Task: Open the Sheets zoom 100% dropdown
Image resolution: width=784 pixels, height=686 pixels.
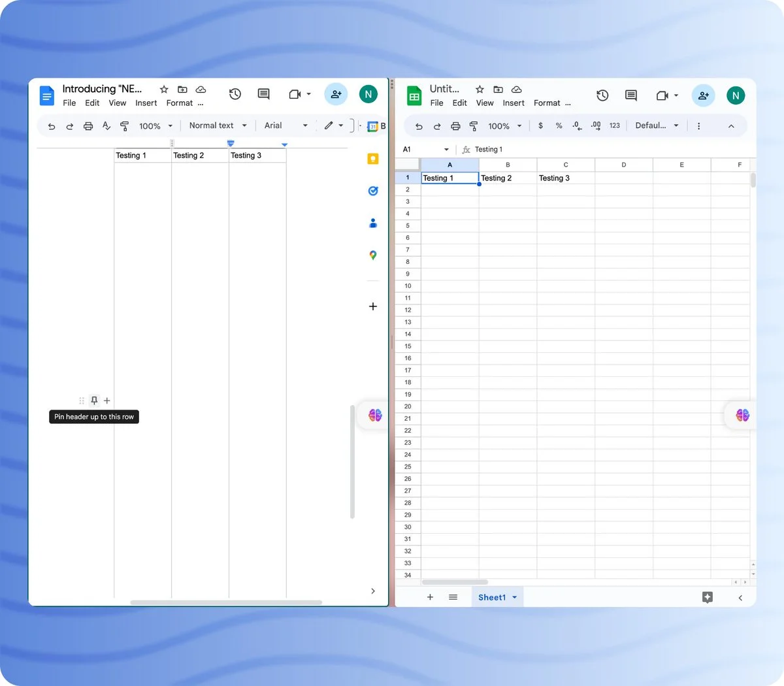Action: pyautogui.click(x=504, y=126)
